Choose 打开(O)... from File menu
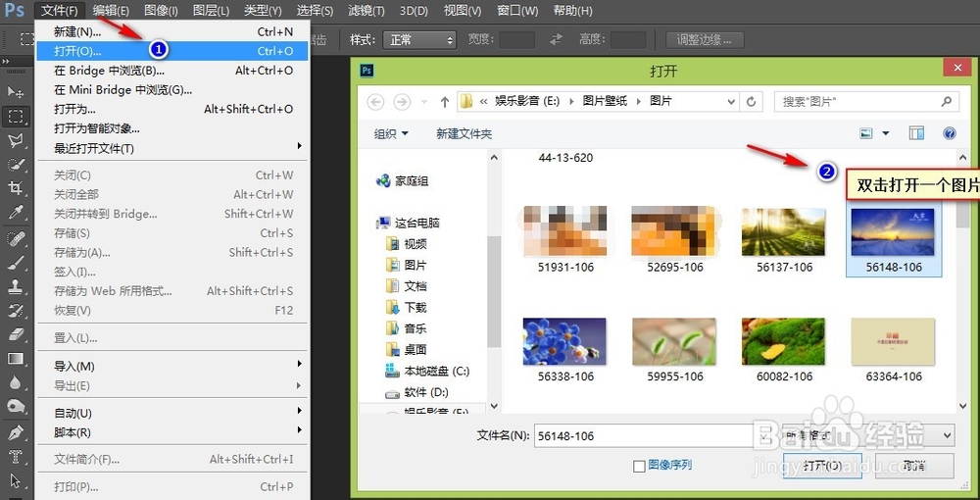 coord(172,51)
